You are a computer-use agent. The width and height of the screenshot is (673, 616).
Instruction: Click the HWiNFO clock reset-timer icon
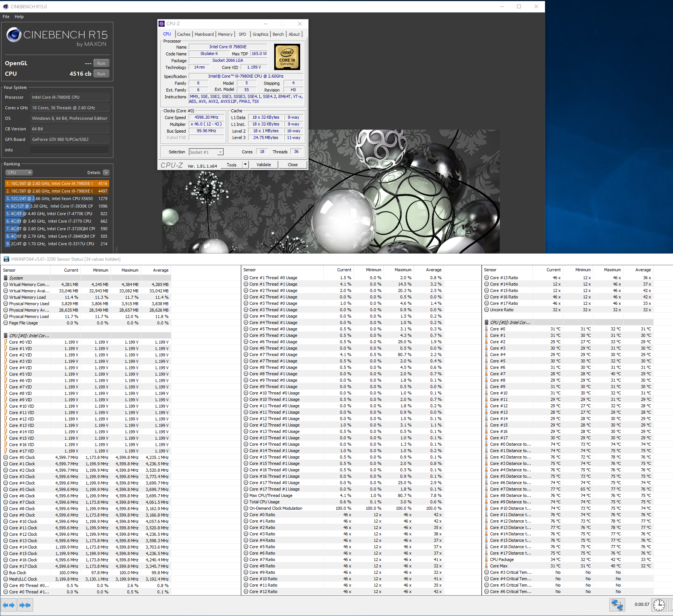(659, 605)
